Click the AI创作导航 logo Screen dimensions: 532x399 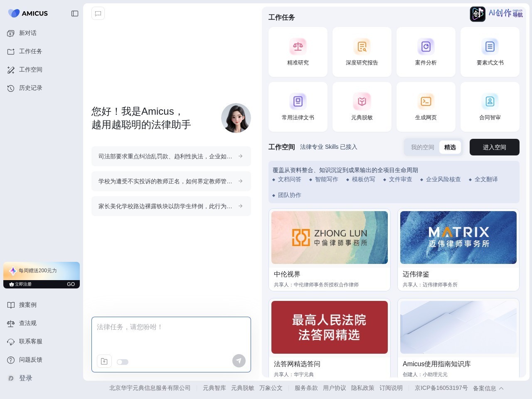pyautogui.click(x=497, y=14)
